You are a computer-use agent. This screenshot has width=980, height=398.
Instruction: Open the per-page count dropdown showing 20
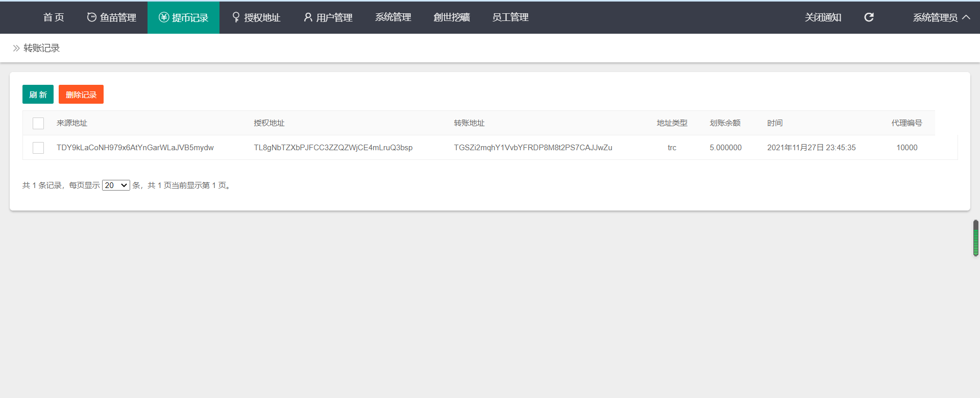click(x=116, y=185)
